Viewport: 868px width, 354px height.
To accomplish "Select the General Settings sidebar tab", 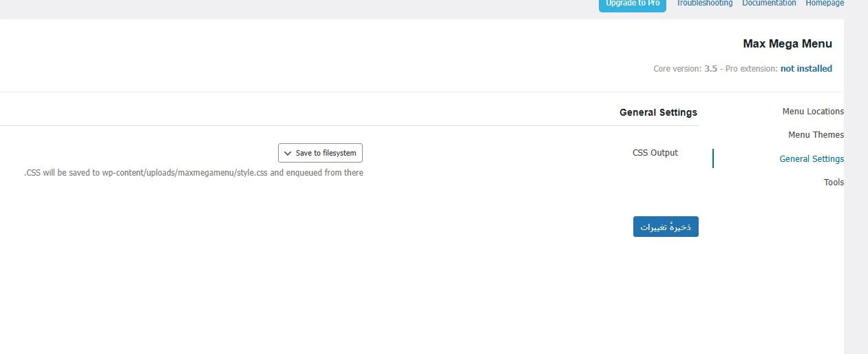I will pos(812,158).
